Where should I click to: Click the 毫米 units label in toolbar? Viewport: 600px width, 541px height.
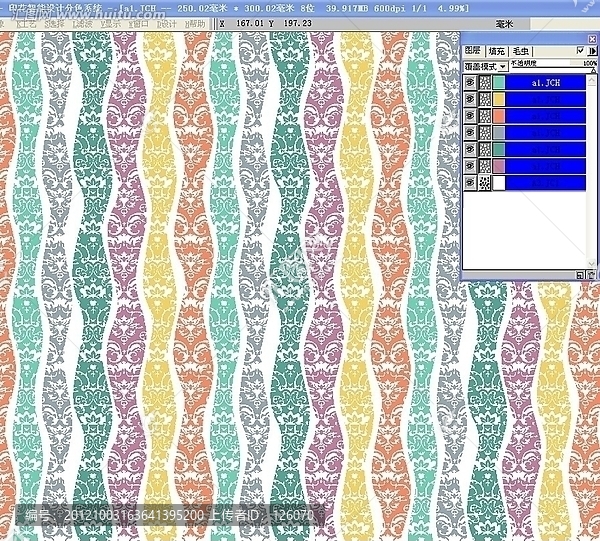pyautogui.click(x=504, y=24)
